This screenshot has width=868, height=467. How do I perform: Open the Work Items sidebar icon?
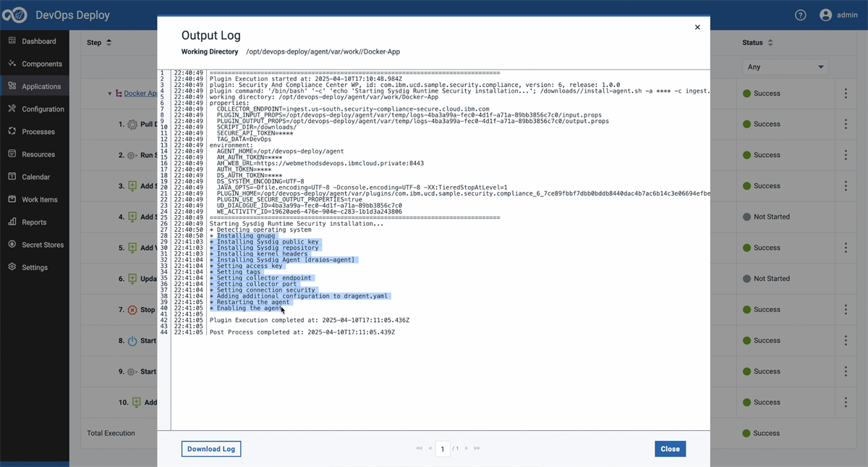pos(12,199)
